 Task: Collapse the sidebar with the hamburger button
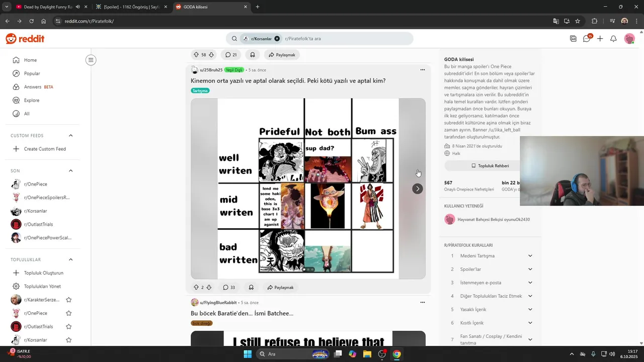pyautogui.click(x=91, y=60)
